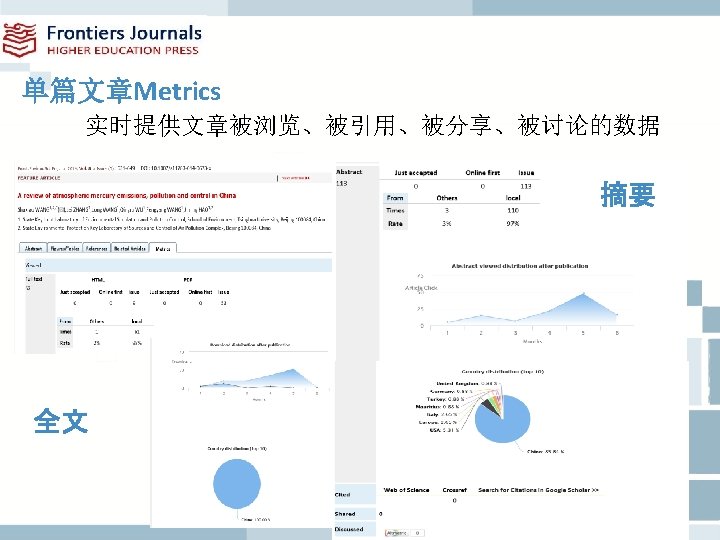Click the Country distribution (top 10) title
Screen dimensions: 720x540
(502, 371)
